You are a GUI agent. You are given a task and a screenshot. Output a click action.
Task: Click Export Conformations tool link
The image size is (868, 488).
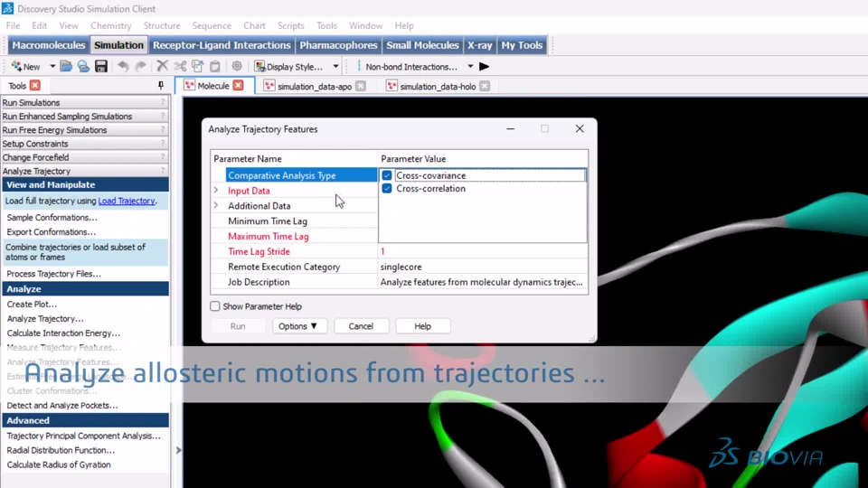pyautogui.click(x=51, y=232)
